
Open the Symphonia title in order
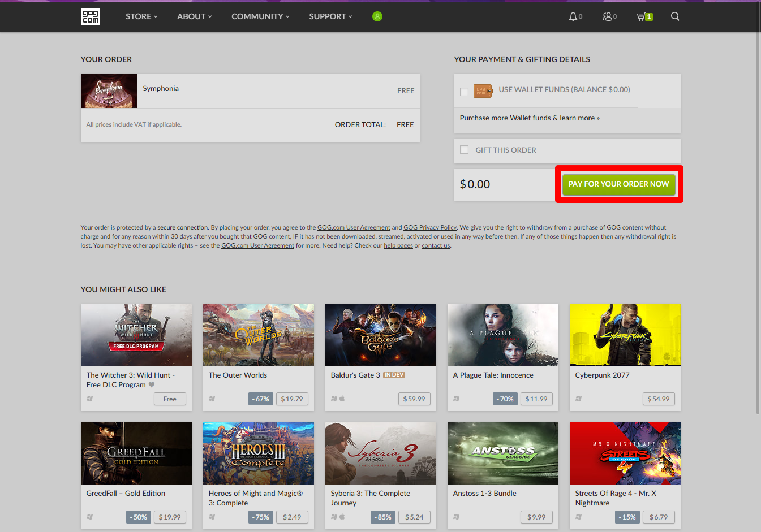161,88
